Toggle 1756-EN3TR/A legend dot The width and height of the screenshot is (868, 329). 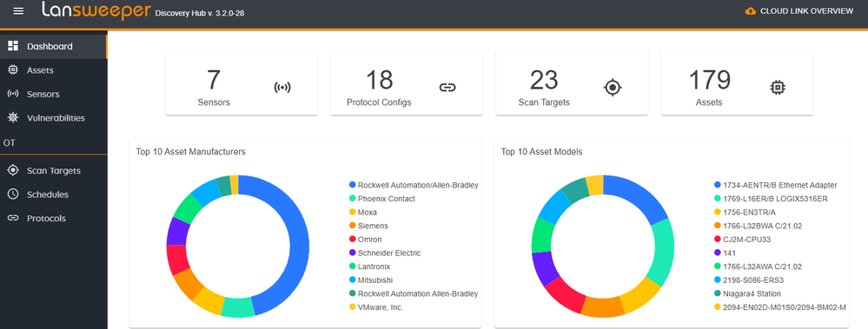718,213
